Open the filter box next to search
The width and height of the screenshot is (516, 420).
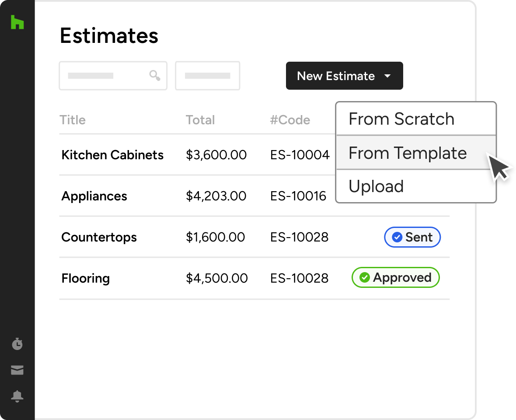(x=207, y=76)
